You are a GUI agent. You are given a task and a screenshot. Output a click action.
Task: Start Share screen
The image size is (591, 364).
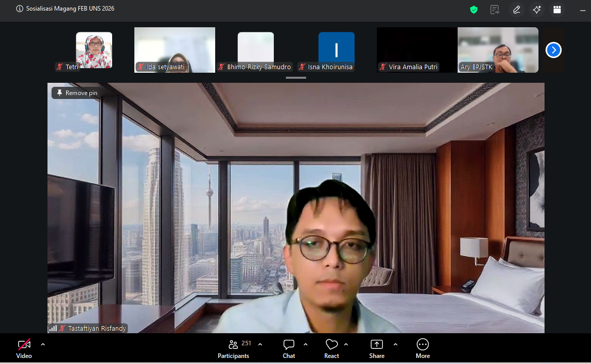tap(377, 349)
